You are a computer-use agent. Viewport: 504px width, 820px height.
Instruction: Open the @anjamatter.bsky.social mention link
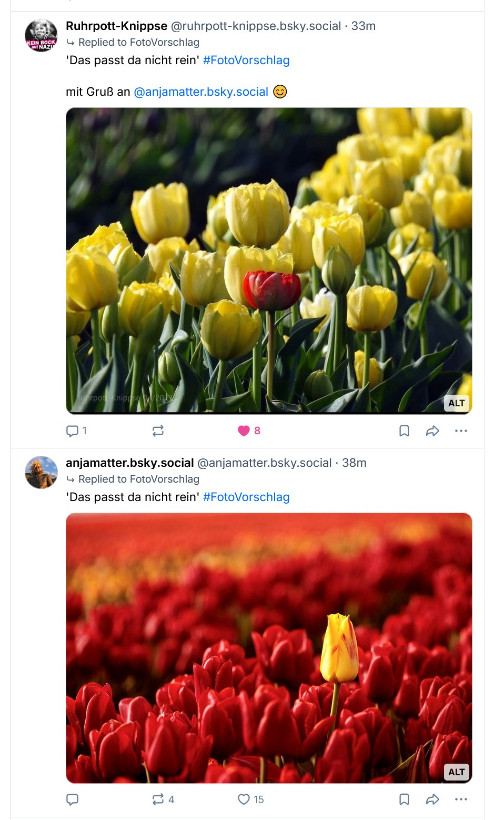(201, 92)
